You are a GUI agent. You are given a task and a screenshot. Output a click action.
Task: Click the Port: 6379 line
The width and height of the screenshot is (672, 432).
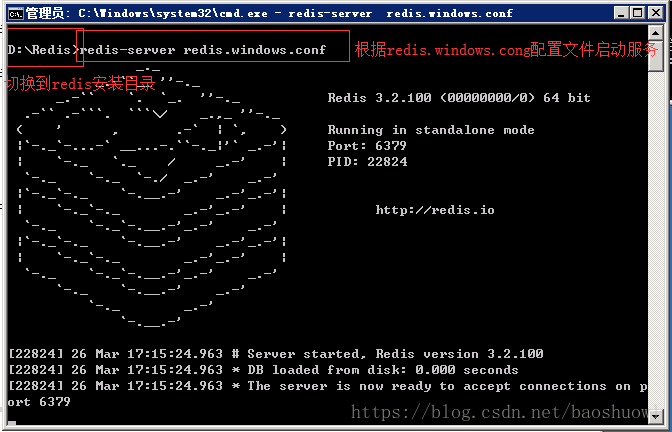point(367,146)
